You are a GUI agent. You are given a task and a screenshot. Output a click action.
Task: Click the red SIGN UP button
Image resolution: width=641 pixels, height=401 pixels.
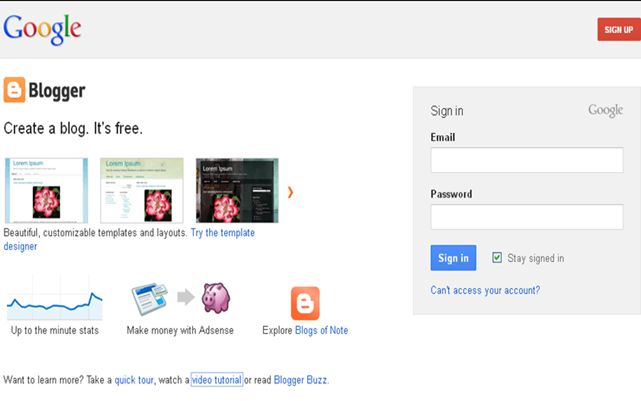point(619,29)
